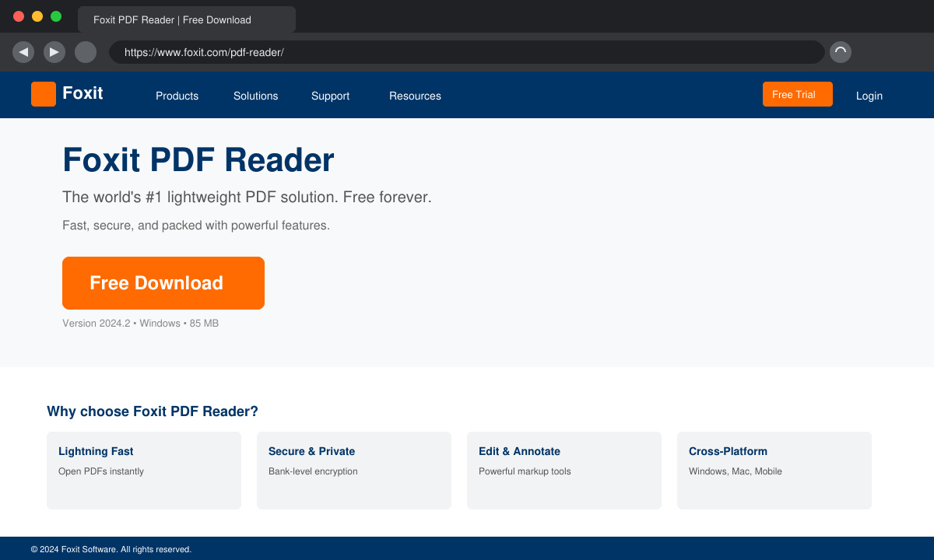Click the copyright notice in footer

point(111,549)
